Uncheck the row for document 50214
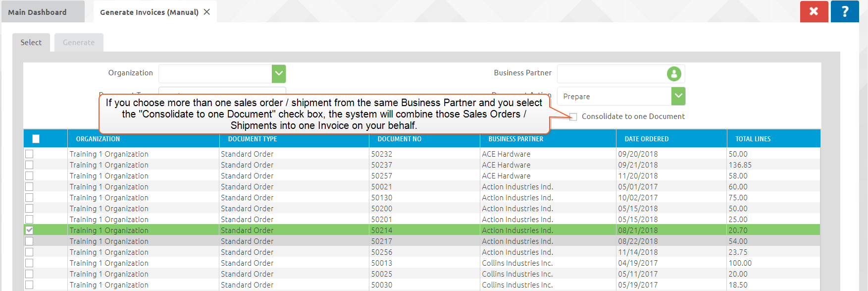The image size is (868, 291). [x=29, y=230]
